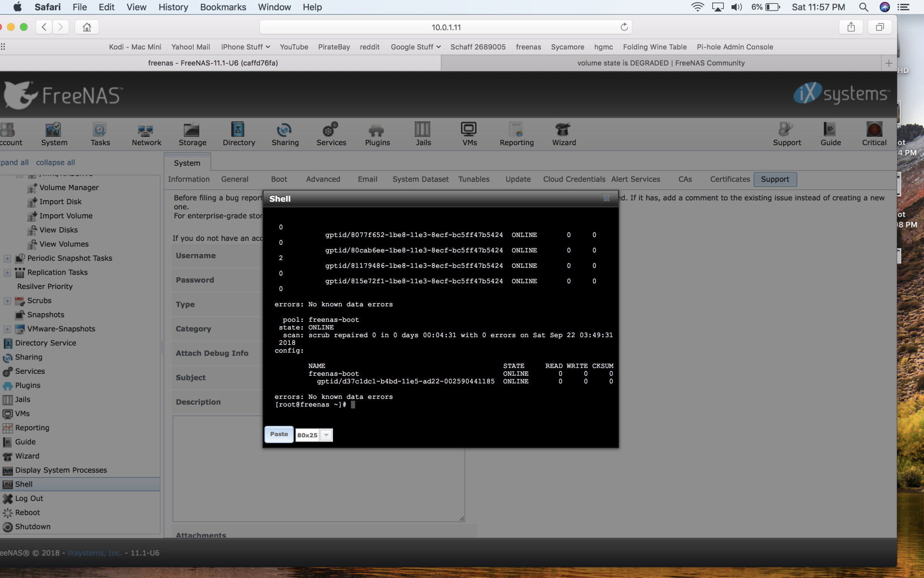Click the Safari address bar
924x578 pixels.
coord(446,27)
